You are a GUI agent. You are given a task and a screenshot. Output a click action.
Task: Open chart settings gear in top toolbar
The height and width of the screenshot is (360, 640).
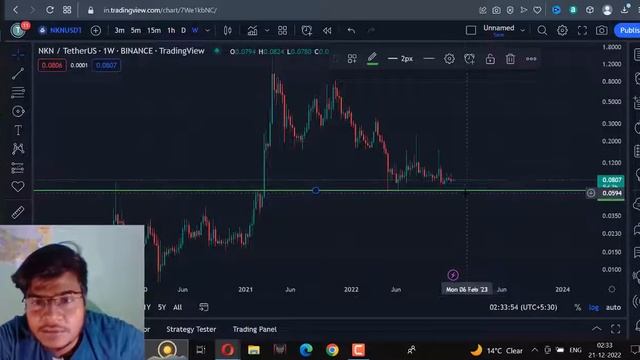(562, 30)
